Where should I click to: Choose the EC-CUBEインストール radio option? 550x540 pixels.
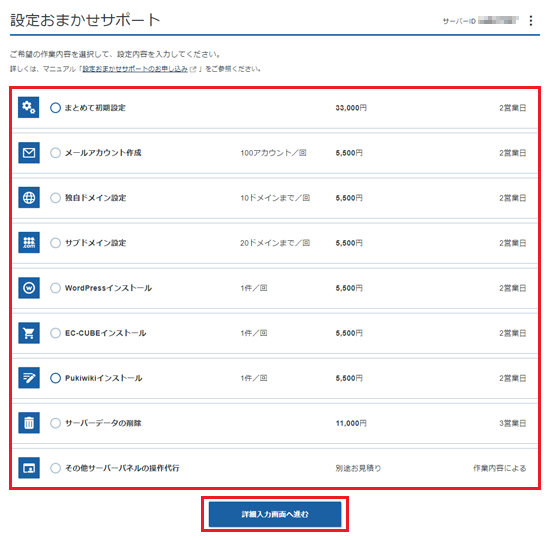point(55,333)
